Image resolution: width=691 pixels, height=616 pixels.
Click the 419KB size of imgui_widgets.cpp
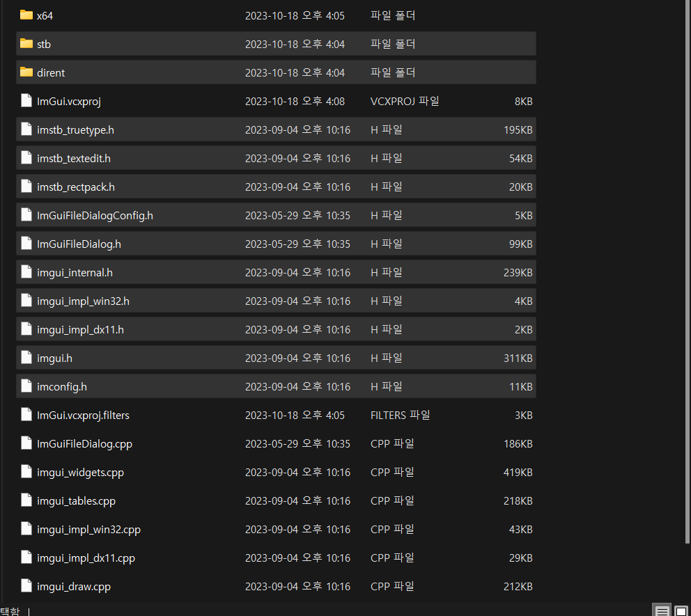[x=518, y=473]
